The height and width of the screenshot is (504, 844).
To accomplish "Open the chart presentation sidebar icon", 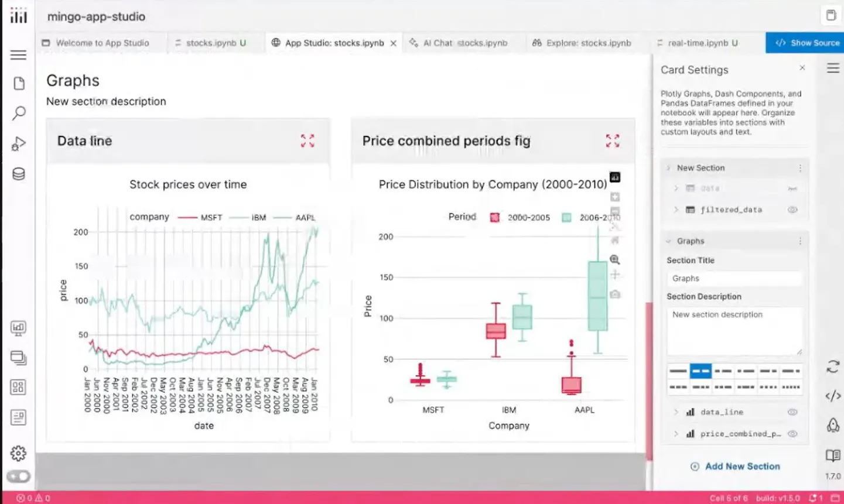I will (x=18, y=328).
